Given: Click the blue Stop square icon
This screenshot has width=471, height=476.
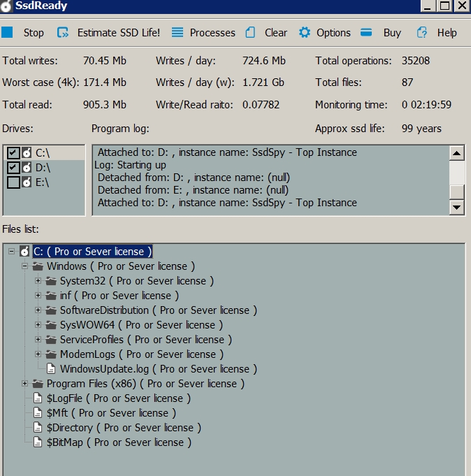Looking at the screenshot, I should pyautogui.click(x=7, y=32).
